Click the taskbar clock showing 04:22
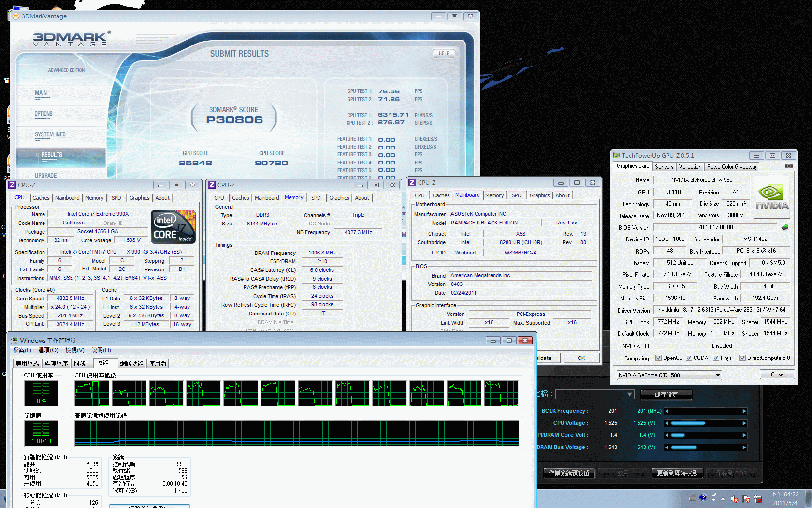 pos(784,499)
